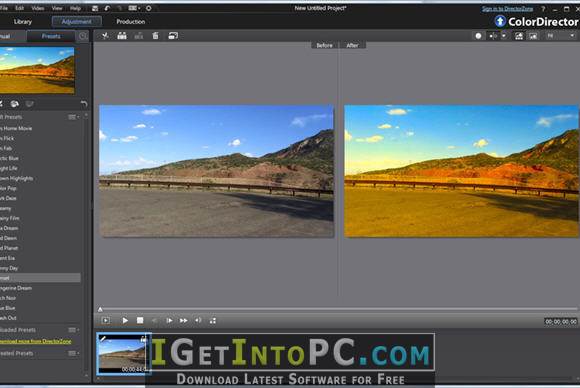Click the upgrade arrow icon beside ColorDirector
The height and width of the screenshot is (388, 580).
coord(500,21)
